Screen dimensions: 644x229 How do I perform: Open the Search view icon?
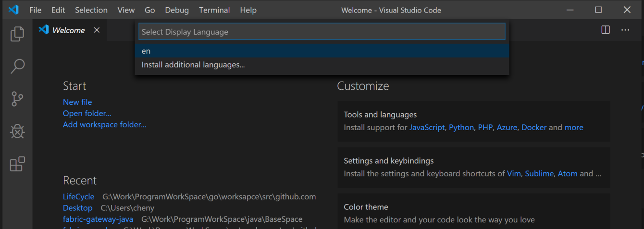tap(17, 66)
